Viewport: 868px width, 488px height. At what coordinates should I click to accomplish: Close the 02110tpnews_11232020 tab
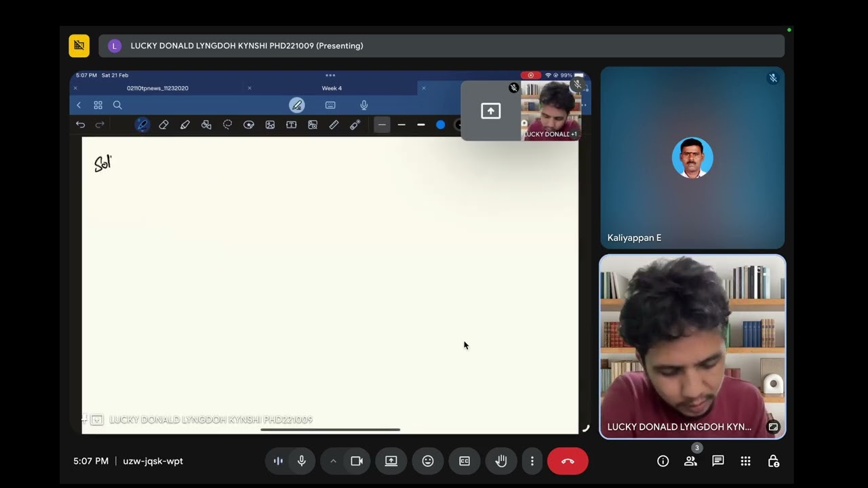pyautogui.click(x=75, y=88)
